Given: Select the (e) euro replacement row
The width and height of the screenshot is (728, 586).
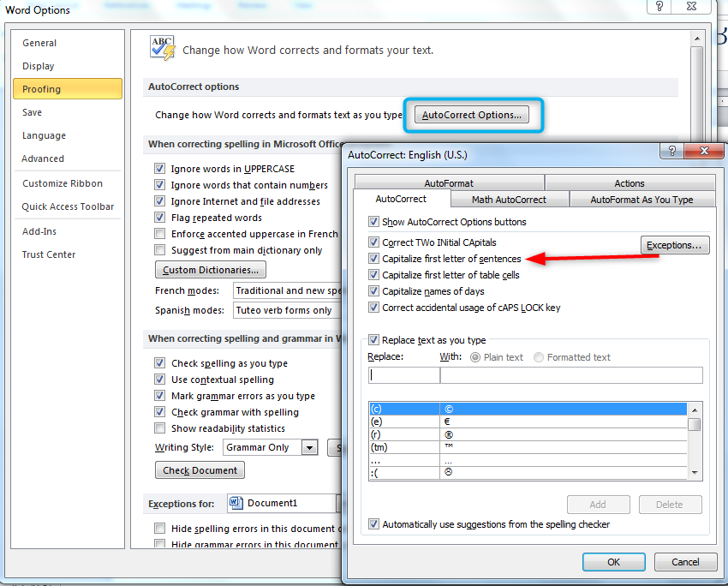Looking at the screenshot, I should coord(528,422).
